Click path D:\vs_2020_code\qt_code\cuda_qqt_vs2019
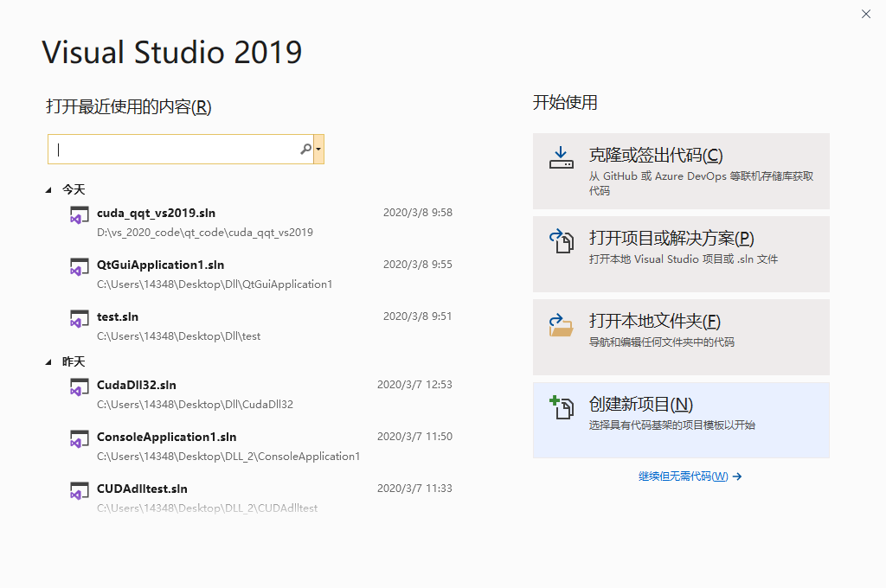The width and height of the screenshot is (886, 588). pos(204,232)
